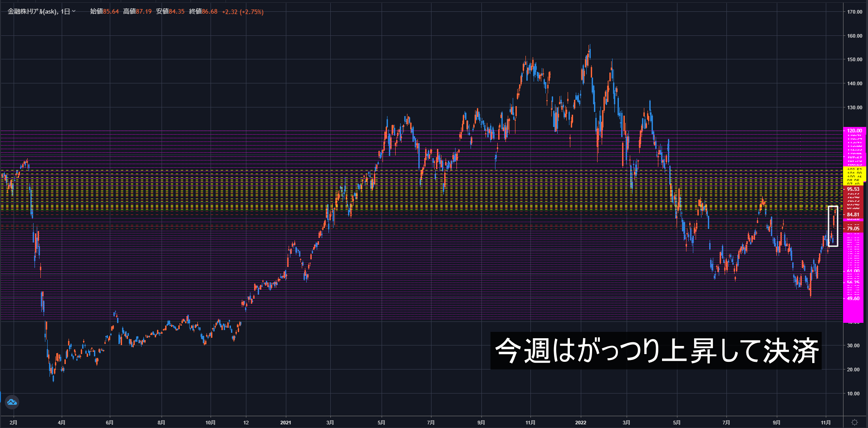This screenshot has width=868, height=428.
Task: Click the red 79.05 price label
Action: [x=853, y=229]
